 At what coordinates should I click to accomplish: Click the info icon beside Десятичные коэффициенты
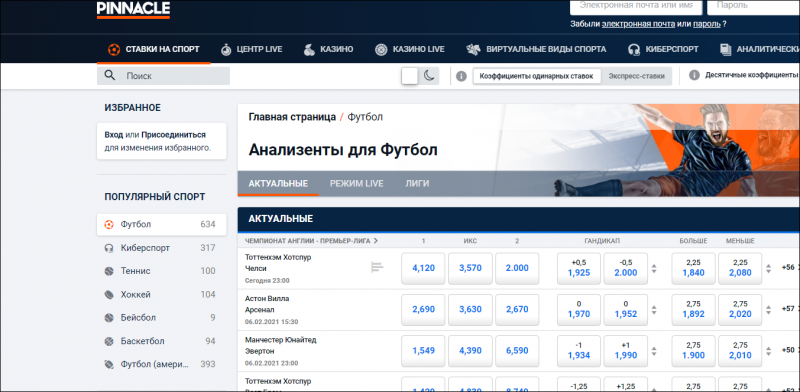click(694, 76)
